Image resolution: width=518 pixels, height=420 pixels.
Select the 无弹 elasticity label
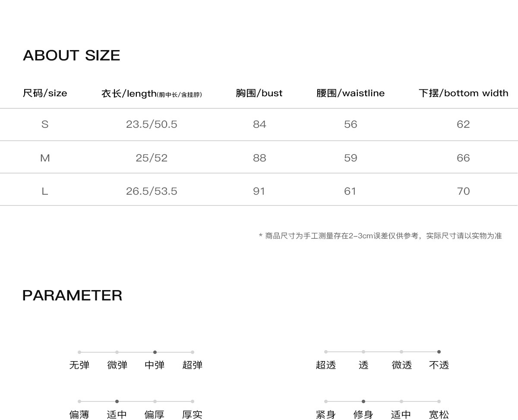pos(79,365)
